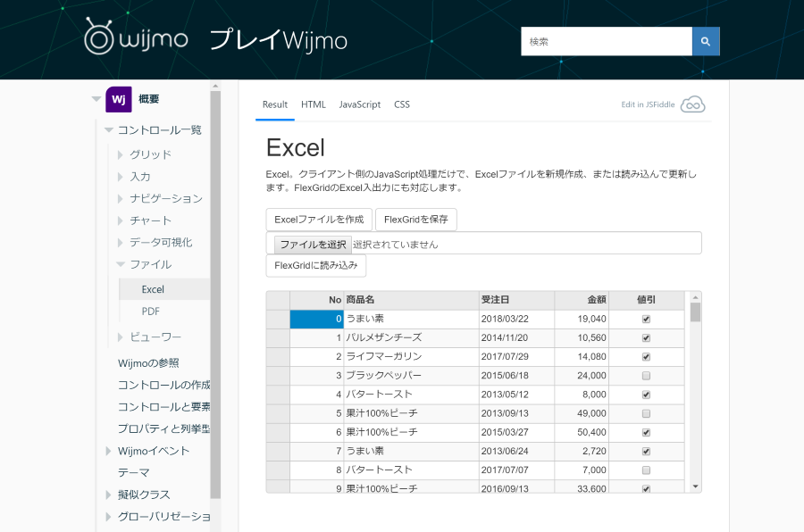Expand the ナビゲーション tree node
The width and height of the screenshot is (804, 532).
(120, 199)
